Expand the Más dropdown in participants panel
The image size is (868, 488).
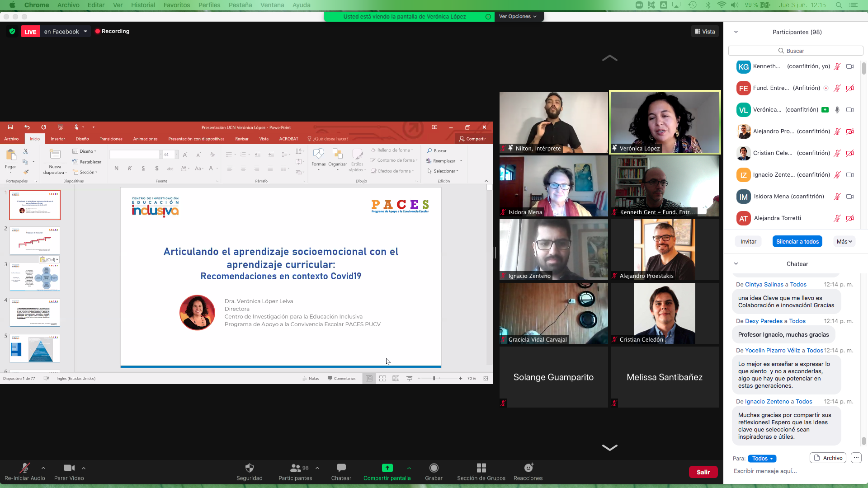(x=844, y=242)
